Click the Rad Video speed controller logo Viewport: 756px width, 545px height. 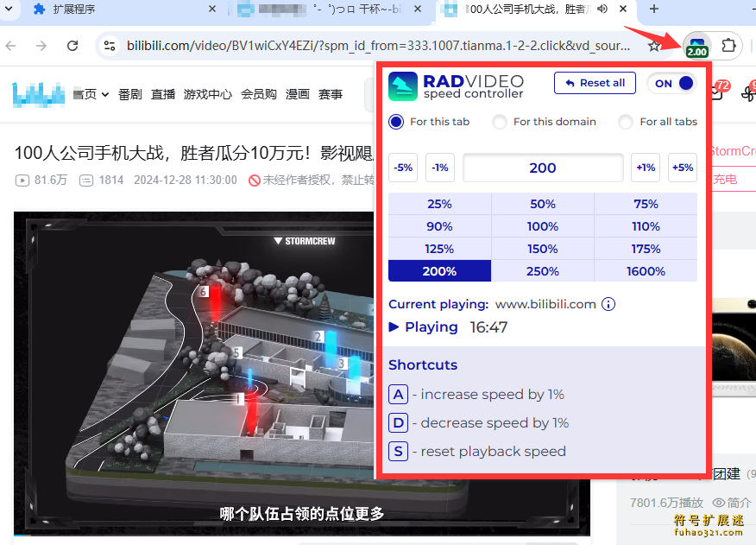[402, 86]
